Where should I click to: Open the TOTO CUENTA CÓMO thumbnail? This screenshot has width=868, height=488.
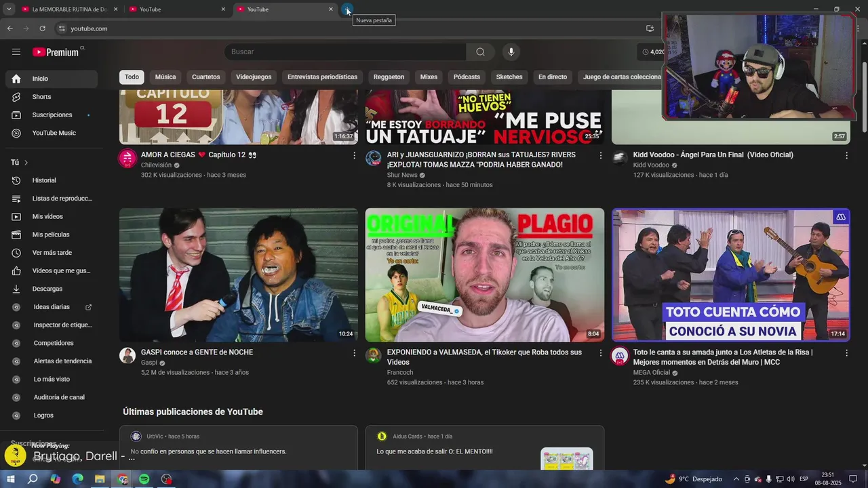731,274
